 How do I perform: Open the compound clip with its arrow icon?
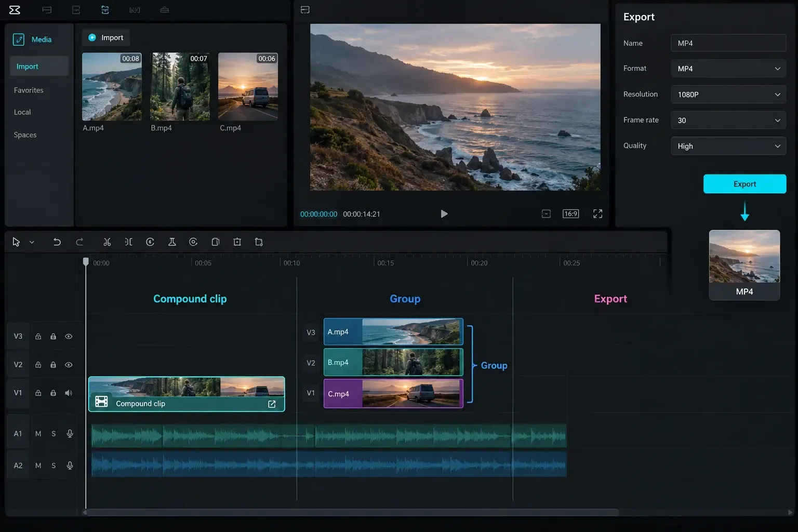point(272,404)
